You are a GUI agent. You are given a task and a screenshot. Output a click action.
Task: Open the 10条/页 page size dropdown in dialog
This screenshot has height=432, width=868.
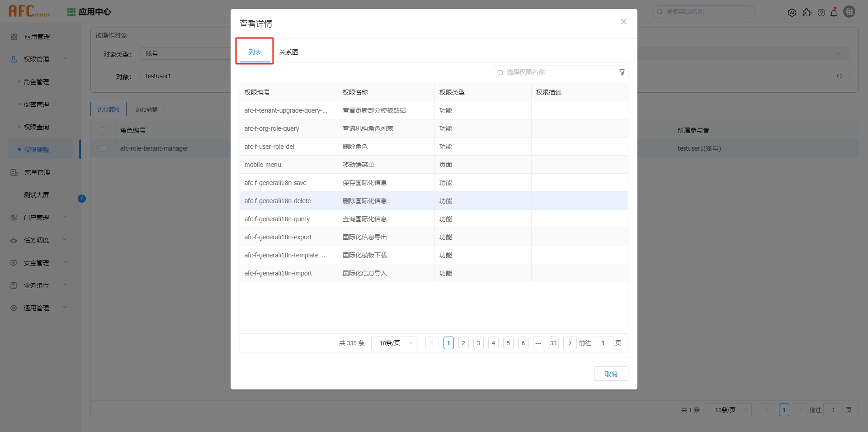(393, 343)
